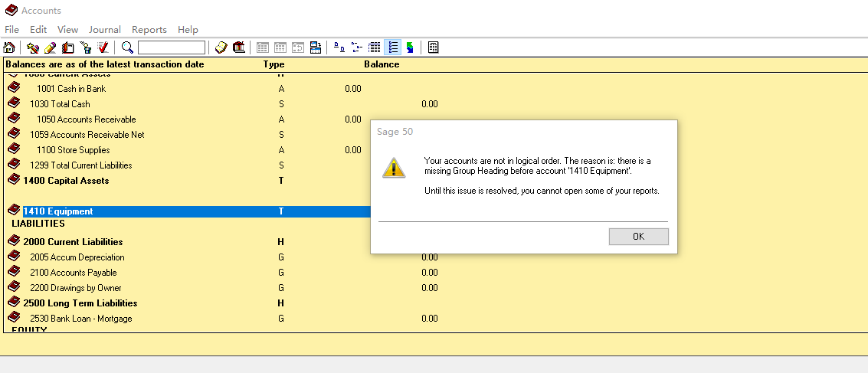
Task: Select account 2000 Current Liabilities
Action: [x=73, y=242]
